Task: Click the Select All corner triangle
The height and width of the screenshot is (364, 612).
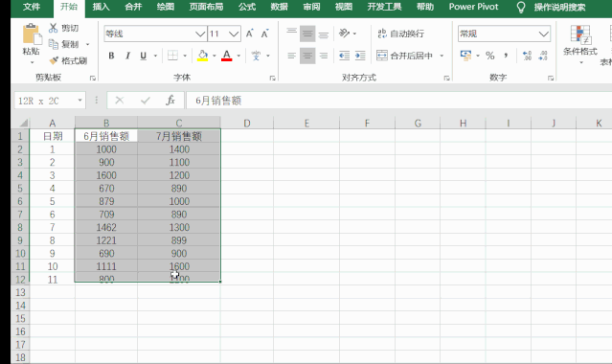Action: 23,124
